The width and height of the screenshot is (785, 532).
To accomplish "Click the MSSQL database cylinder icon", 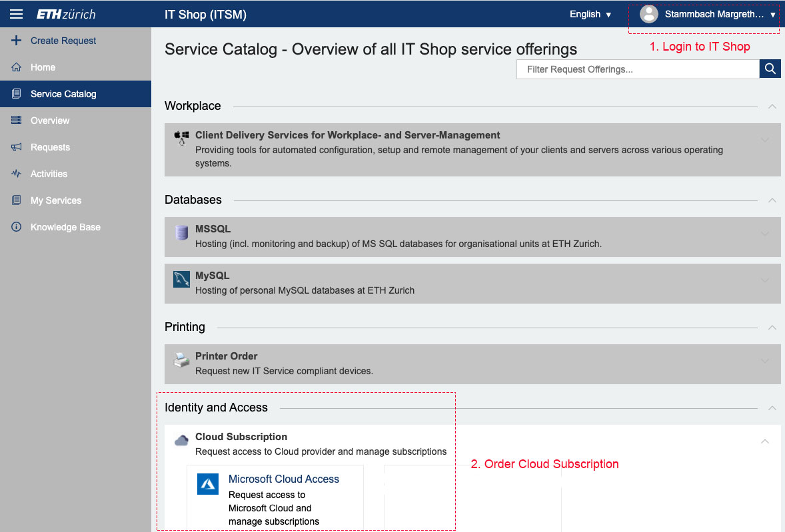I will pyautogui.click(x=181, y=232).
